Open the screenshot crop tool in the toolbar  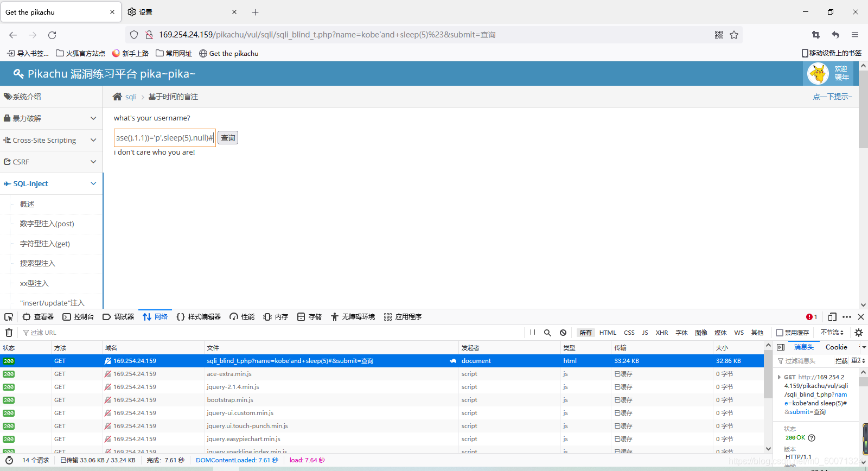point(816,35)
